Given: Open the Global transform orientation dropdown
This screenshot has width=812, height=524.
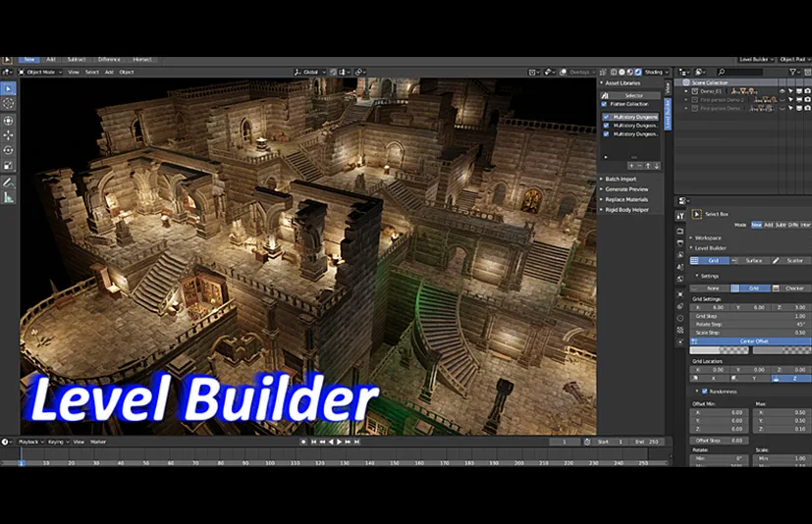Looking at the screenshot, I should (x=310, y=72).
